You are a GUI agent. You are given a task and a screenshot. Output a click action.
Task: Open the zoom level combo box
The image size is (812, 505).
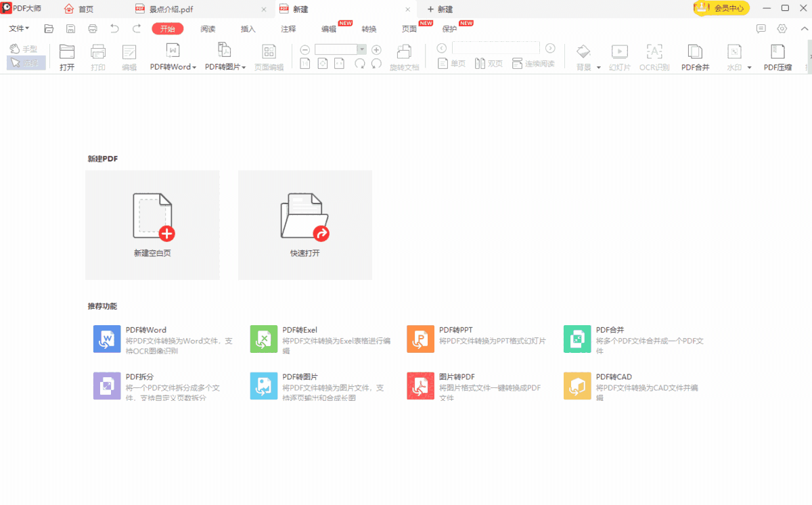click(361, 49)
